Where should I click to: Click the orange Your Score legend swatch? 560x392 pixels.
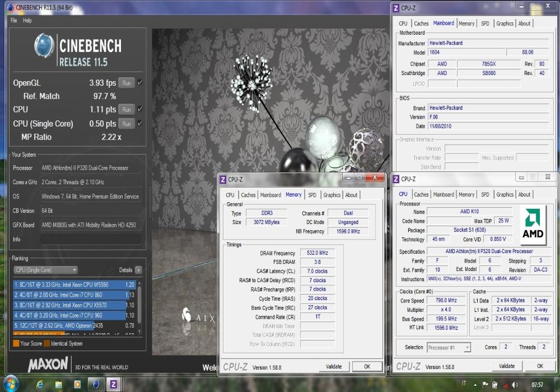[x=16, y=343]
